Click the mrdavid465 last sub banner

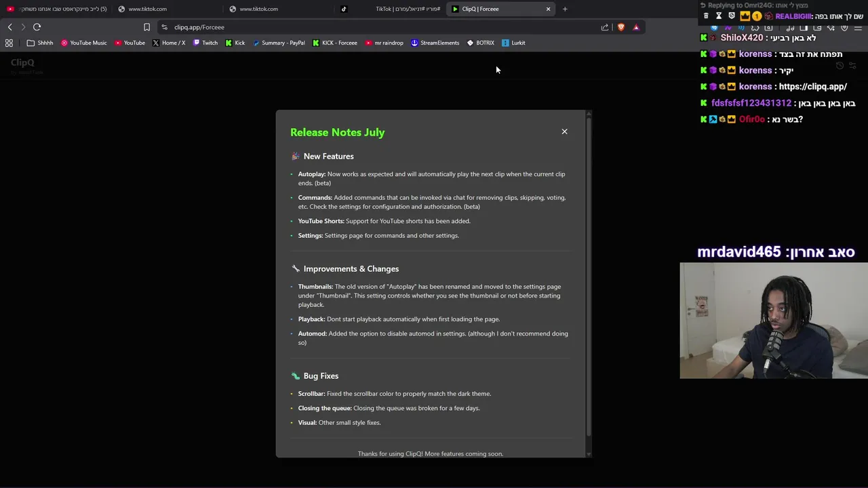click(776, 252)
